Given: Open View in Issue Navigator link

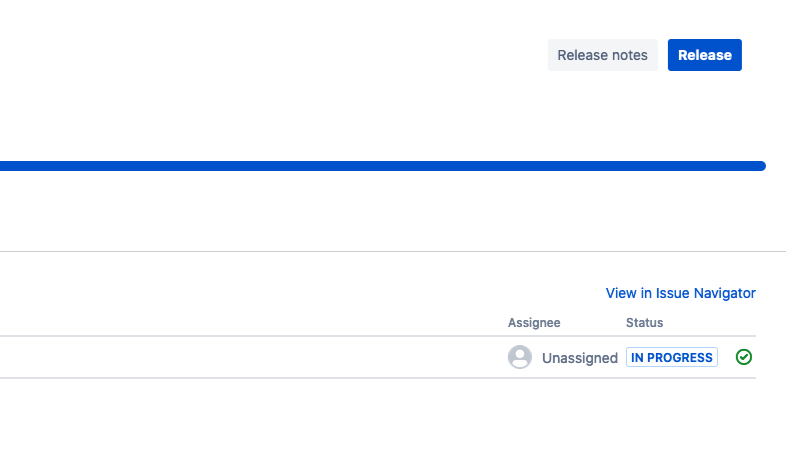Looking at the screenshot, I should point(680,293).
